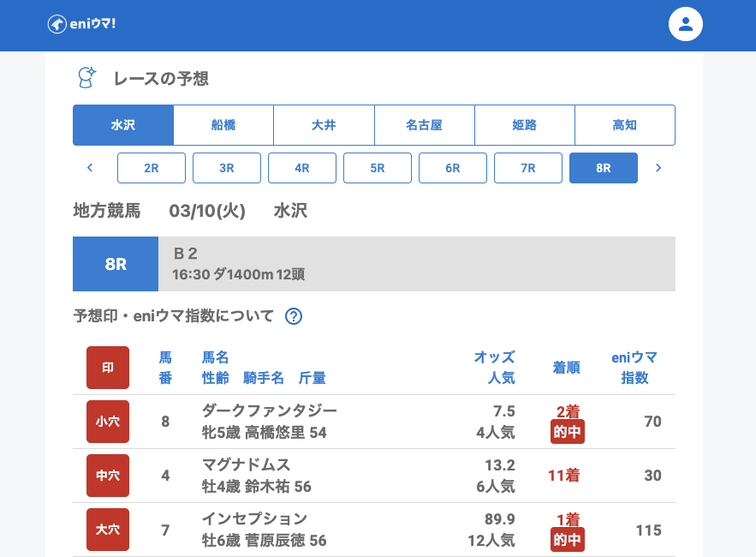Viewport: 756px width, 557px height.
Task: Select race 2R button
Action: pos(152,168)
